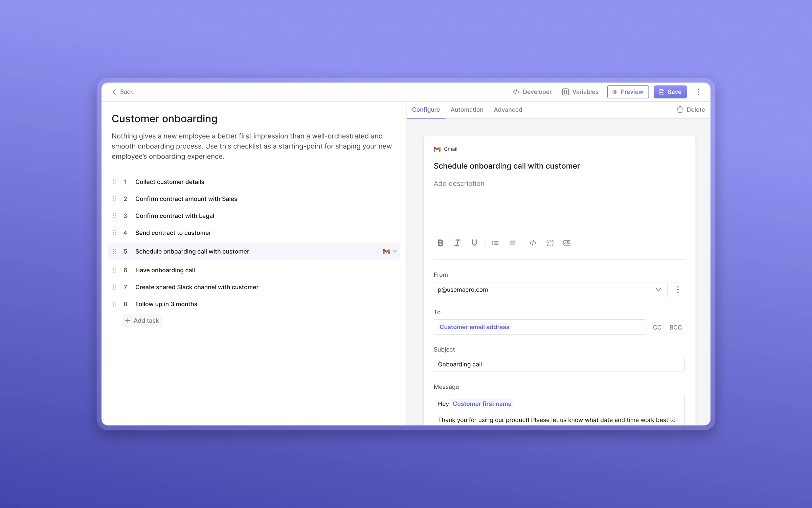Click the checklist description paragraph
Screen dimensions: 812x508
pos(252,146)
